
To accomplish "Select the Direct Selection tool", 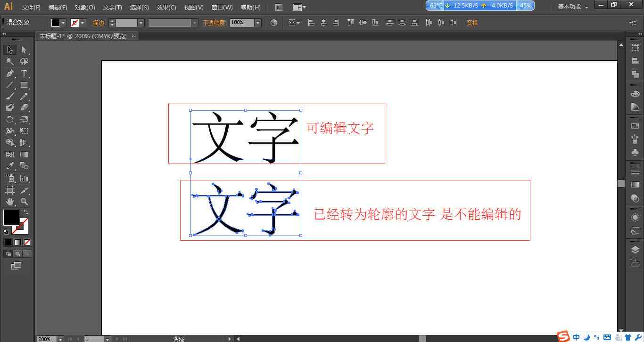I will pos(24,50).
